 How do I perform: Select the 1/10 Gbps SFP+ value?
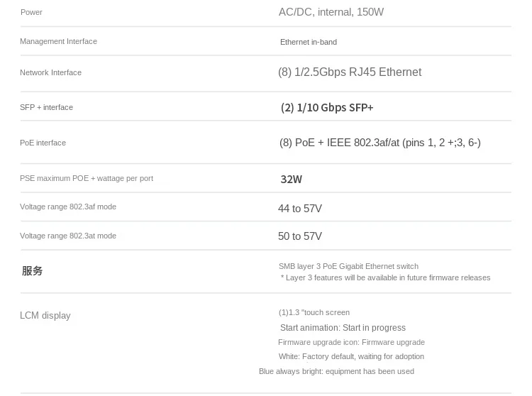[x=326, y=107]
